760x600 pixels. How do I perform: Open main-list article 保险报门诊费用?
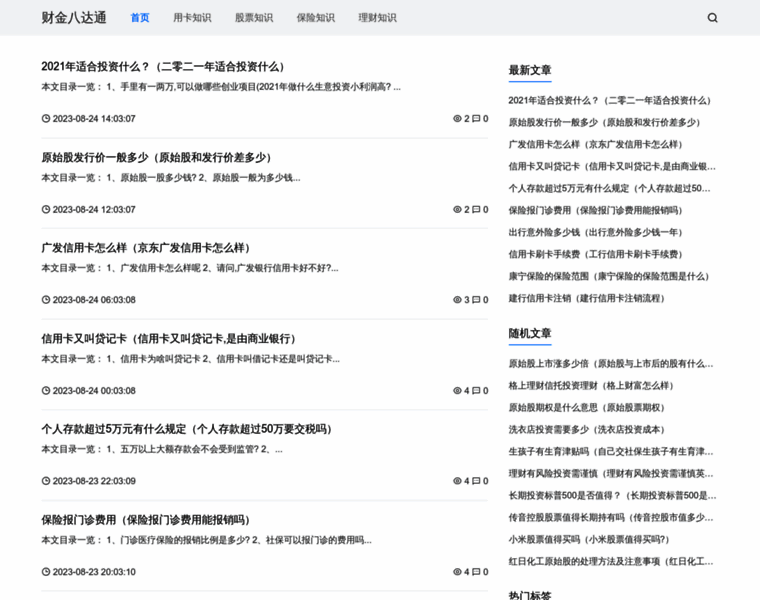coord(146,520)
